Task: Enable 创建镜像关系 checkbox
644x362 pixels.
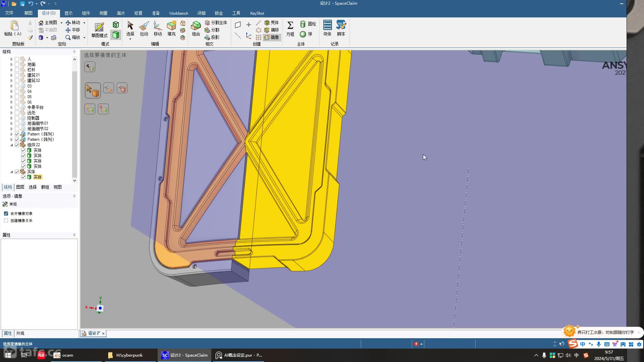Action: click(x=6, y=221)
